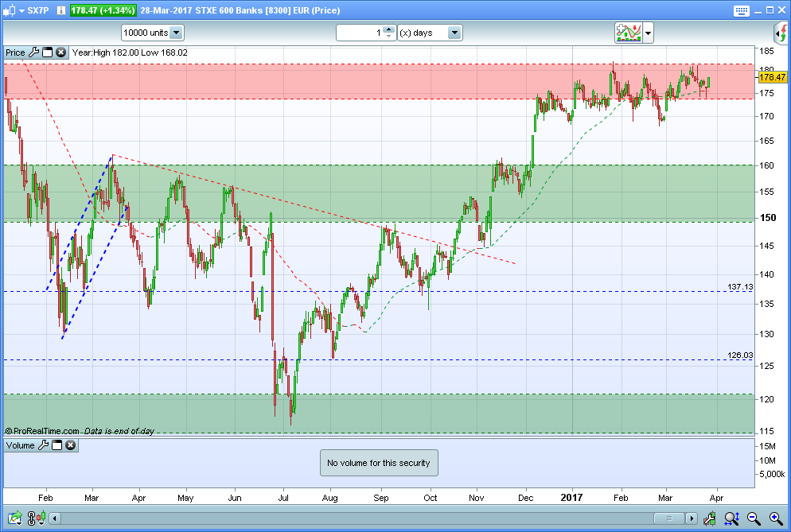Click the green 178.47 (+1.34%) price box
Viewport: 791px width, 532px height.
click(x=103, y=10)
